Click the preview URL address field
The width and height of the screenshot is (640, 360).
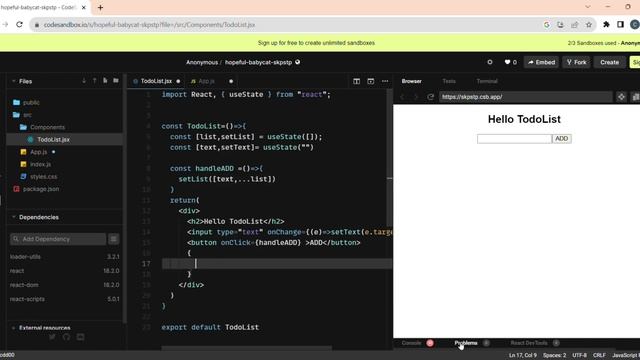[526, 97]
